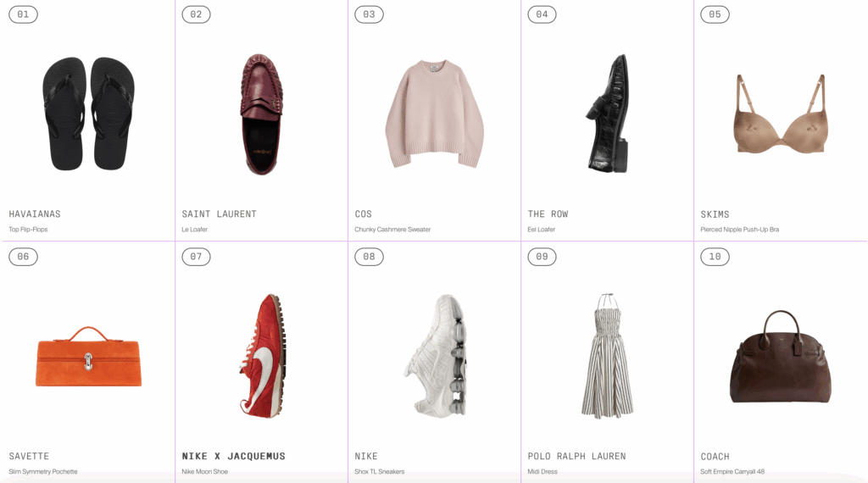This screenshot has width=868, height=483.
Task: Open the black The Row eel loafer image
Action: [608, 114]
